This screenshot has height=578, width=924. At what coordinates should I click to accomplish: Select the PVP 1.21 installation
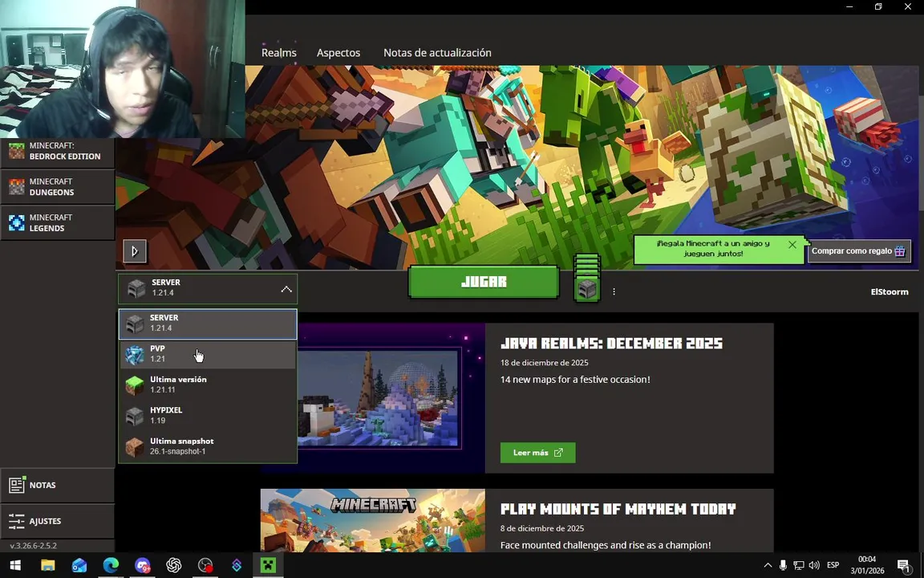[208, 354]
